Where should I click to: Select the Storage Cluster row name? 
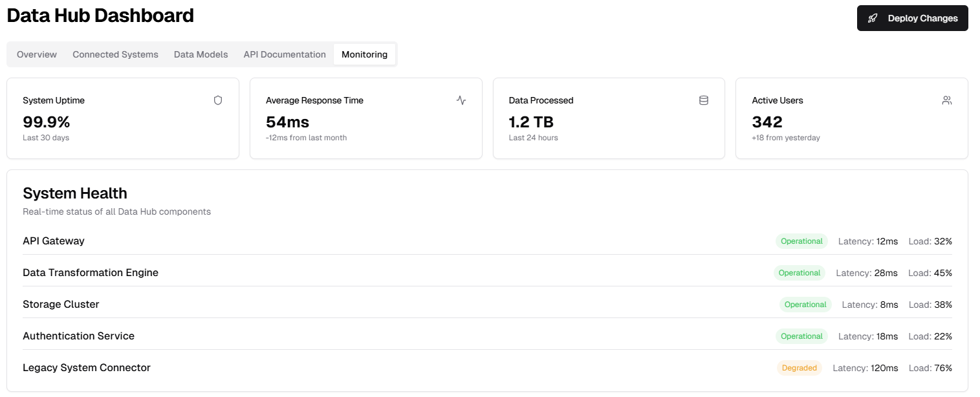[61, 304]
